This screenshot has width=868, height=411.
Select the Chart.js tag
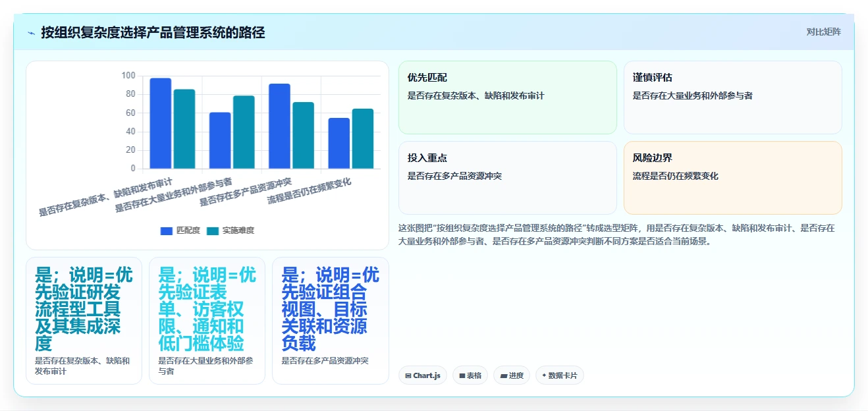(x=423, y=375)
